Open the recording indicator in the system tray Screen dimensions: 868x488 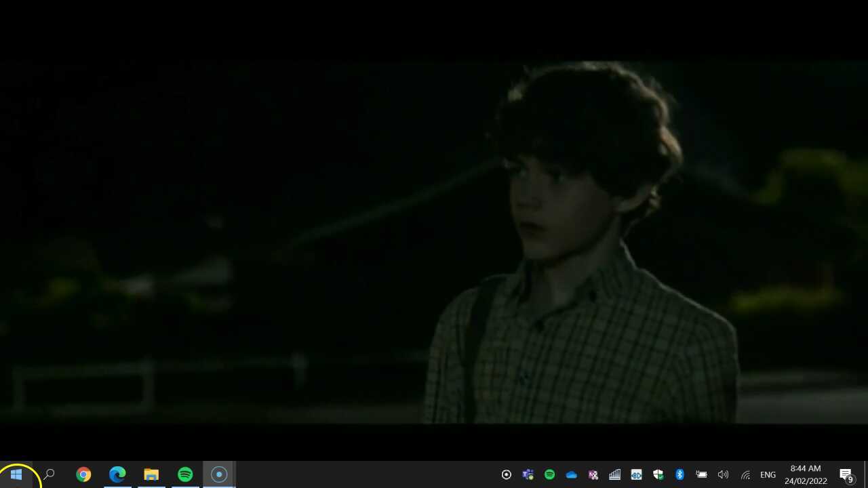(506, 474)
